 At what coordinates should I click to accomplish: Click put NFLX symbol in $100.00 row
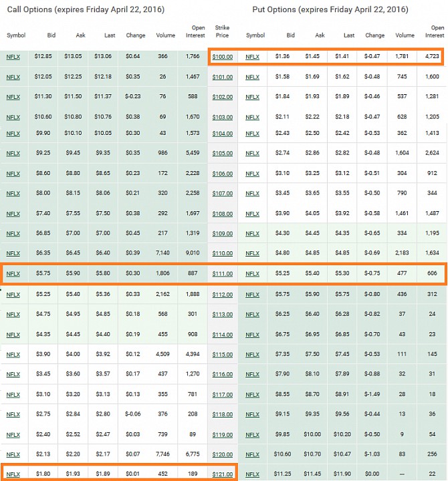point(252,57)
